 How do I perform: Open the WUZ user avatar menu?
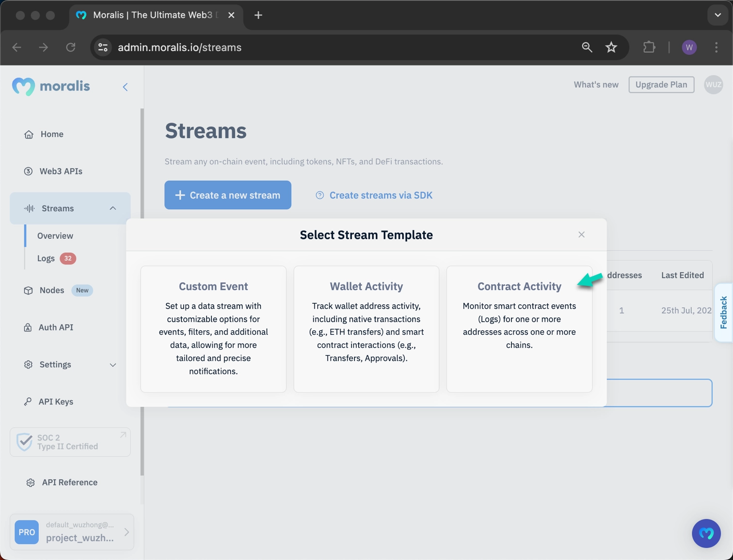coord(713,85)
